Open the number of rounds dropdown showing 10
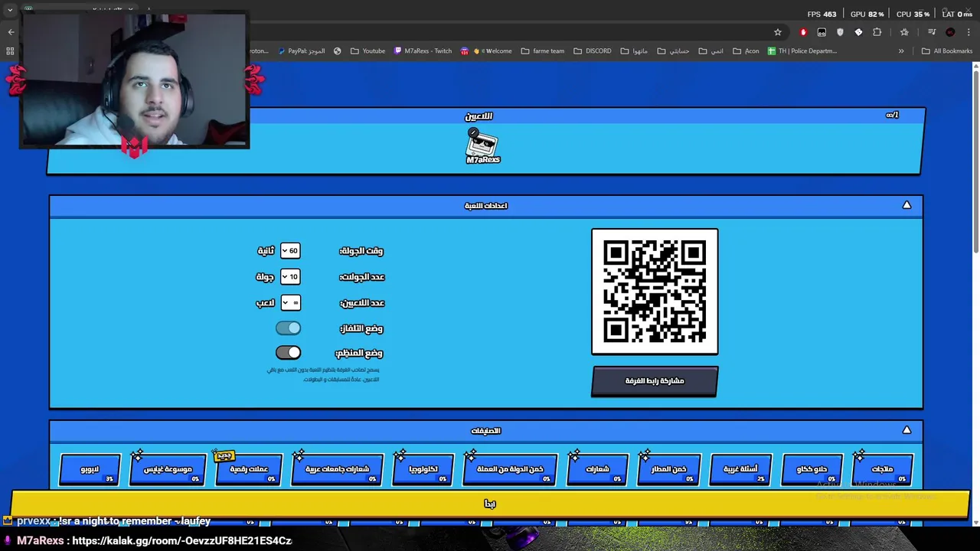 [x=290, y=276]
